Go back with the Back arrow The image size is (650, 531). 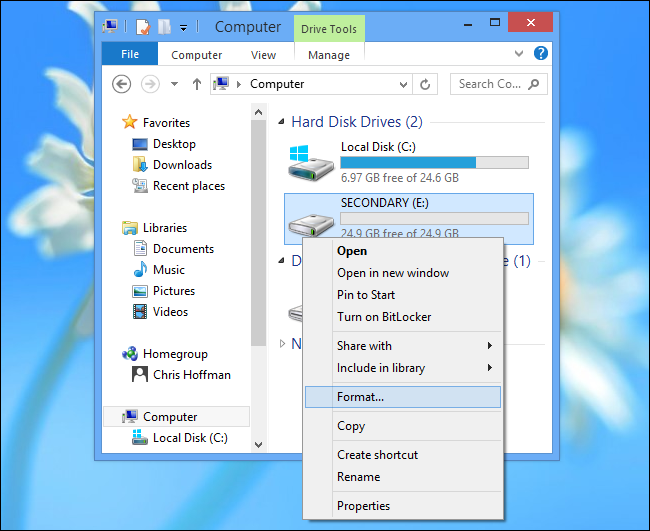[121, 84]
